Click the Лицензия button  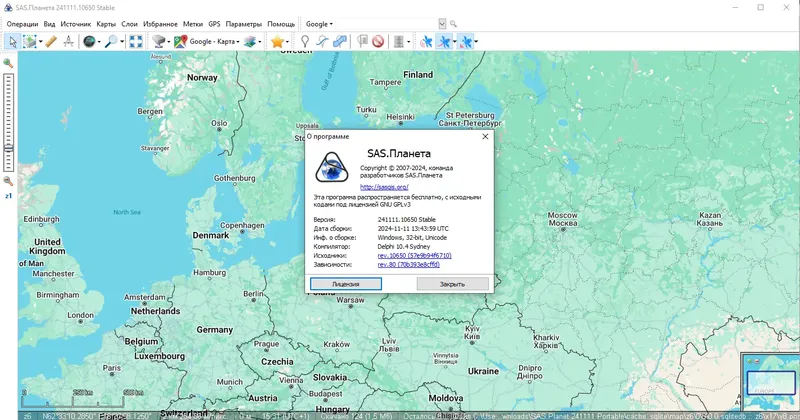[346, 284]
